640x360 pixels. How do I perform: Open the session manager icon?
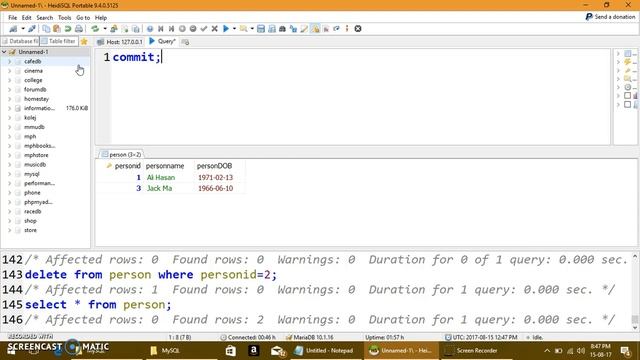coord(13,29)
